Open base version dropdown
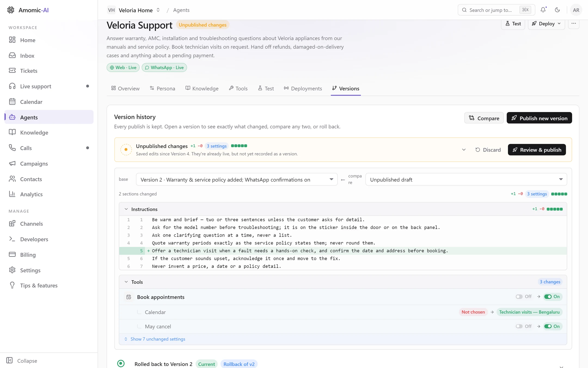588x368 pixels. (237, 179)
